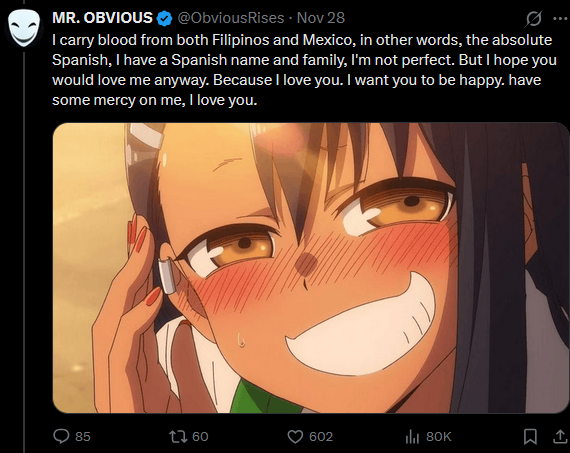570x453 pixels.
Task: Open the MR. OBVIOUS display name
Action: (103, 18)
